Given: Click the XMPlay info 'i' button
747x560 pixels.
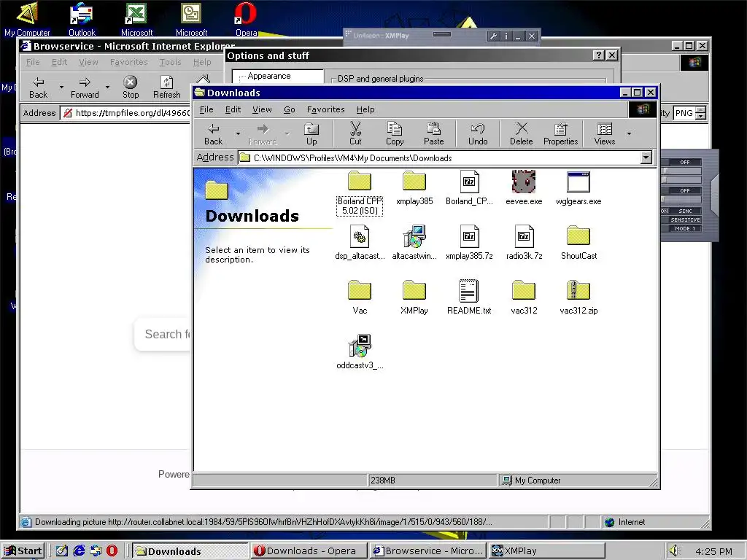Looking at the screenshot, I should tap(506, 36).
